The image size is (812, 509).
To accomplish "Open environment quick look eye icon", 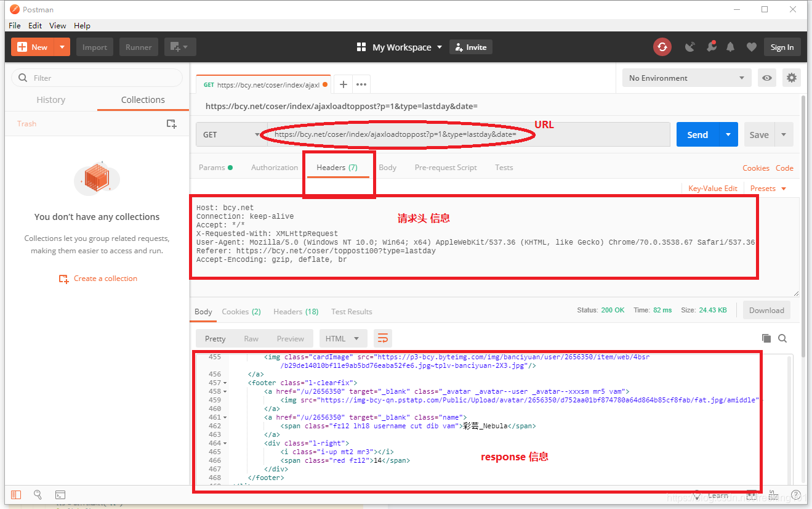I will pyautogui.click(x=767, y=78).
